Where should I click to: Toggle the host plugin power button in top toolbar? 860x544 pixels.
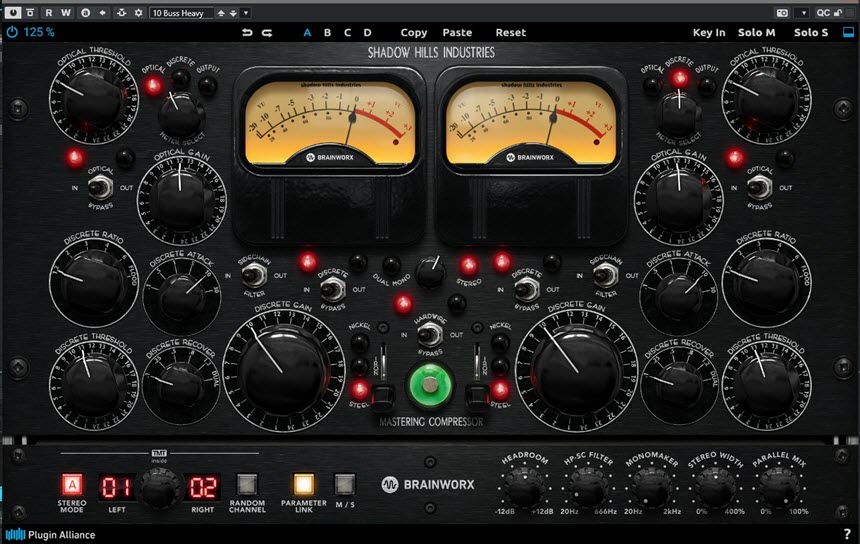click(12, 12)
